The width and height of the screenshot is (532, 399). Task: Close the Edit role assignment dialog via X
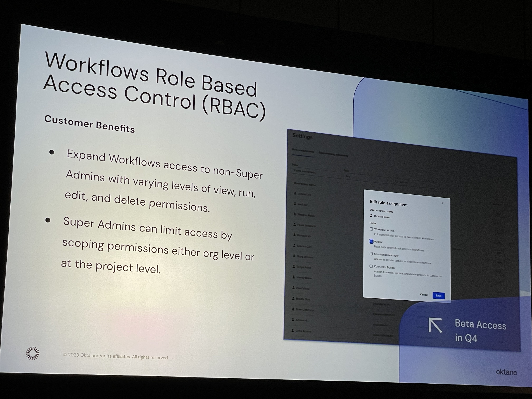coord(442,203)
